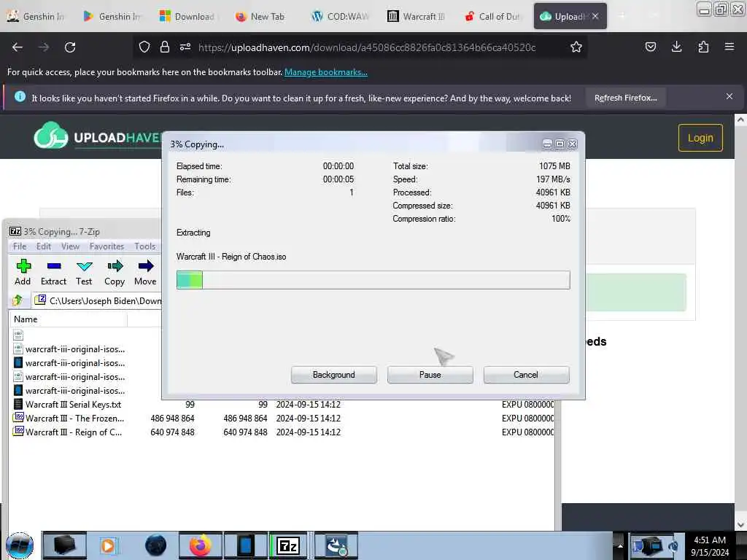Save page to Pocket icon
Image resolution: width=747 pixels, height=560 pixels.
coord(650,47)
